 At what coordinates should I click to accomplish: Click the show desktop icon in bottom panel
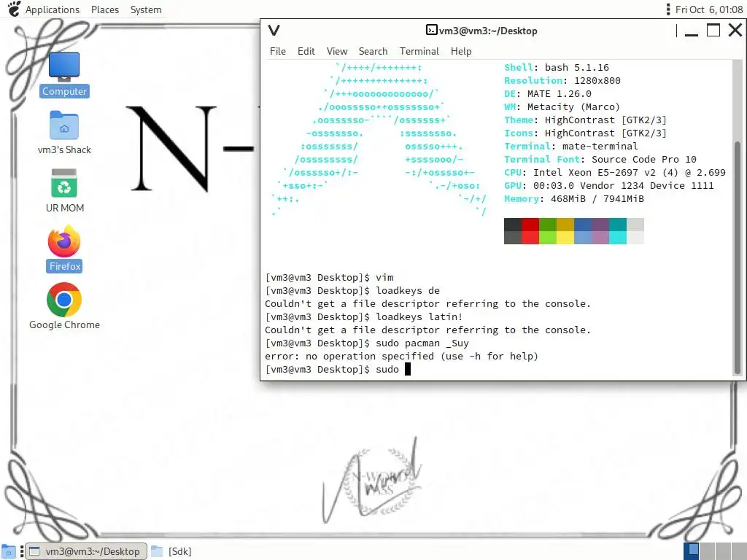coord(8,551)
